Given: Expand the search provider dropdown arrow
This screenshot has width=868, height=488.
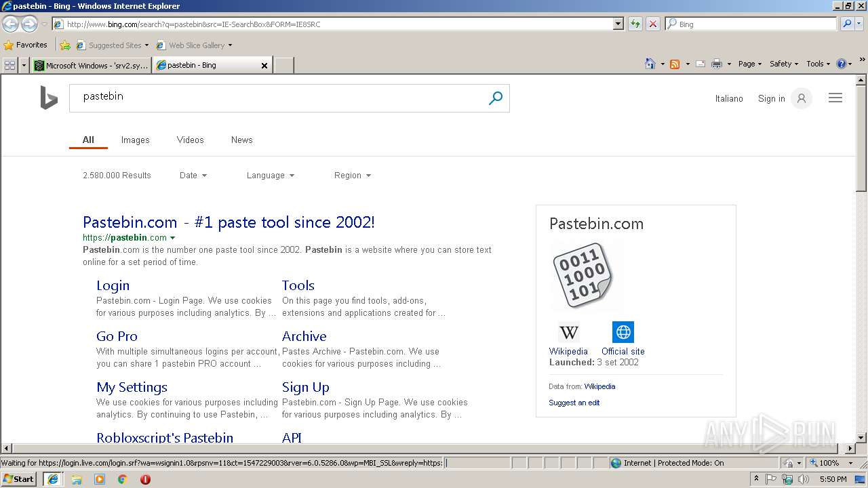Looking at the screenshot, I should click(859, 24).
